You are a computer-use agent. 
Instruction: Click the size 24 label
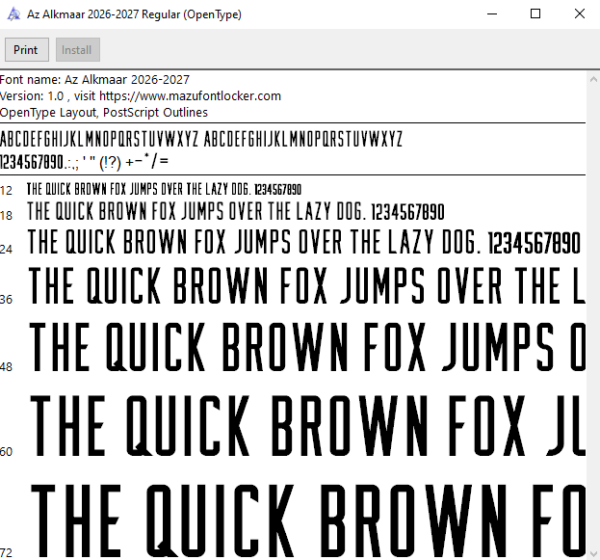tap(6, 249)
